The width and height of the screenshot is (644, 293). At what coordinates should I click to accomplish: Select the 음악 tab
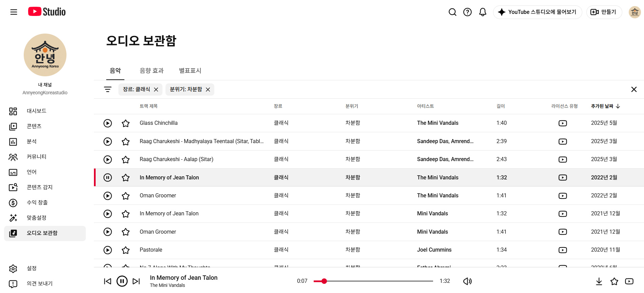115,71
